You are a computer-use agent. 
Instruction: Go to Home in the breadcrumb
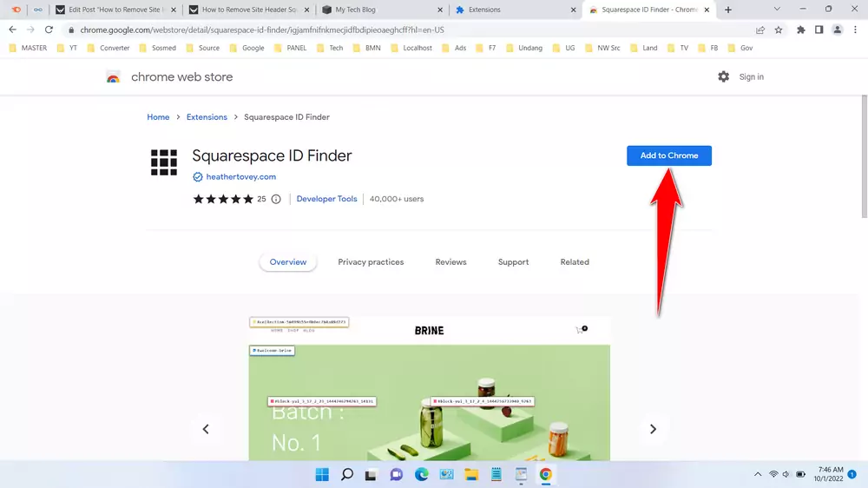click(158, 117)
